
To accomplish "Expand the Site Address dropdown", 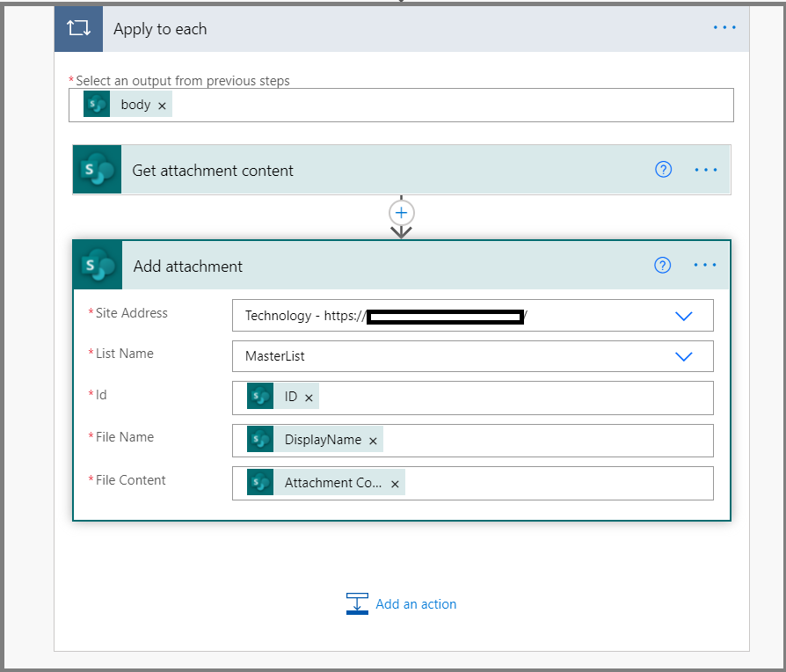I will point(684,315).
